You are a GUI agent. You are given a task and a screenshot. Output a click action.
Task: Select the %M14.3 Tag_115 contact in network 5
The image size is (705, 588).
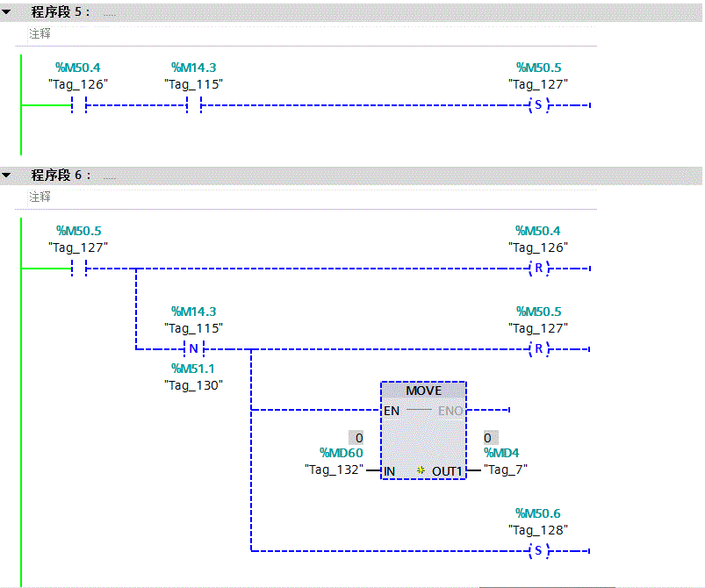[x=194, y=105]
